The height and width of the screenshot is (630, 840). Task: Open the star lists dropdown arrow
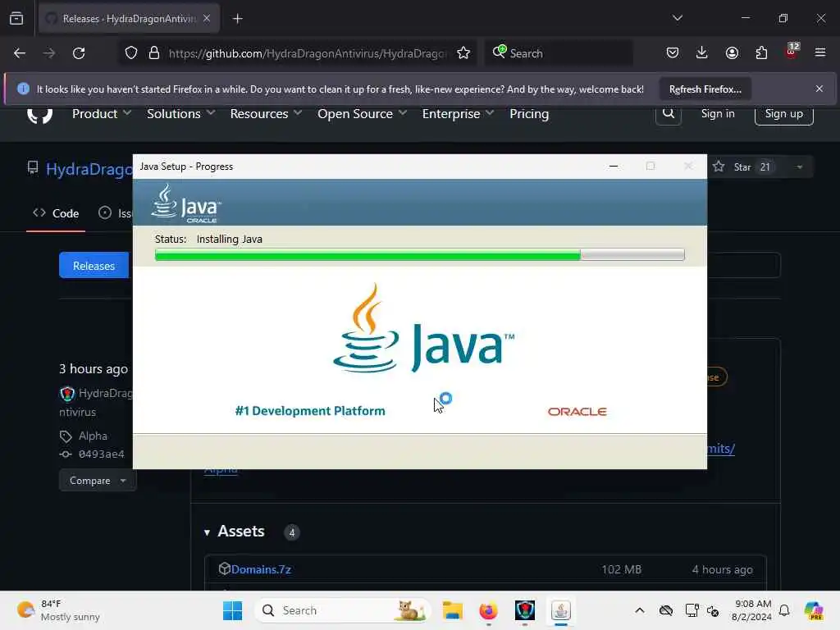point(799,167)
